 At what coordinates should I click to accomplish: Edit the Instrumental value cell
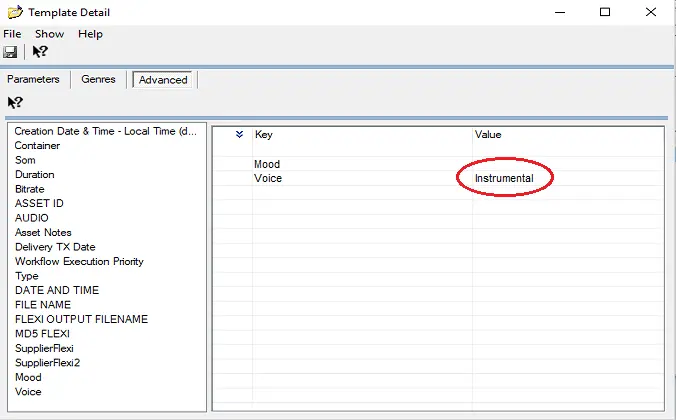pos(504,178)
